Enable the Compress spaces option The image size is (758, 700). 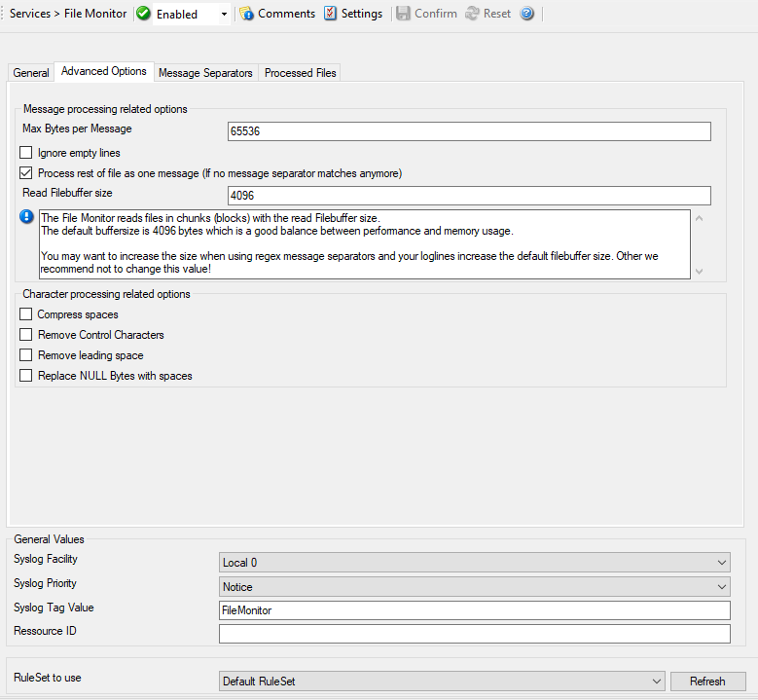pos(26,314)
